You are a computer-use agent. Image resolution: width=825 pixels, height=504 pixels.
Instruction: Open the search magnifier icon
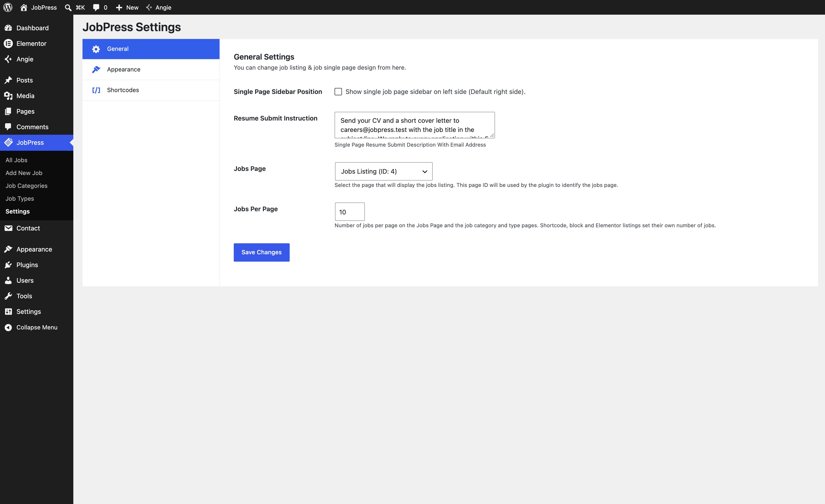click(68, 7)
